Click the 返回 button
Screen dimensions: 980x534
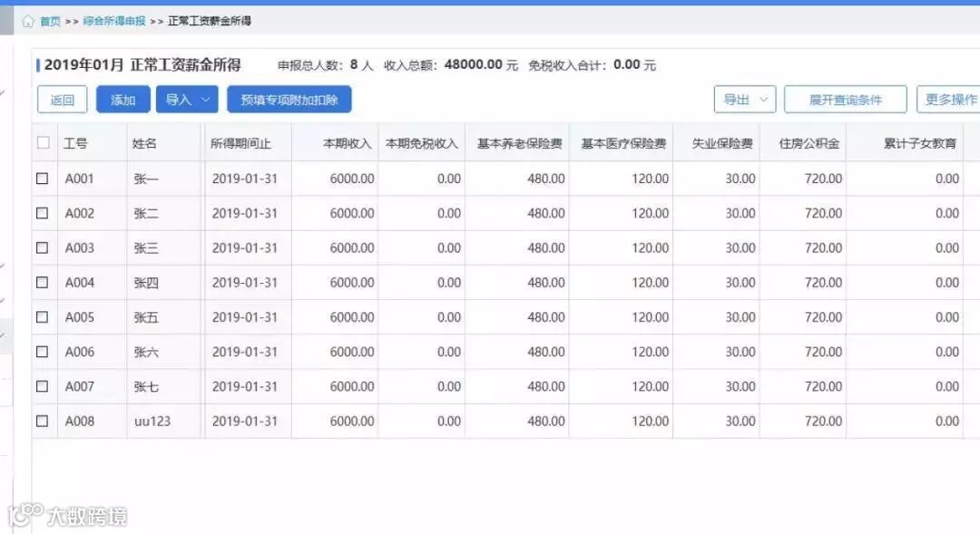[62, 100]
